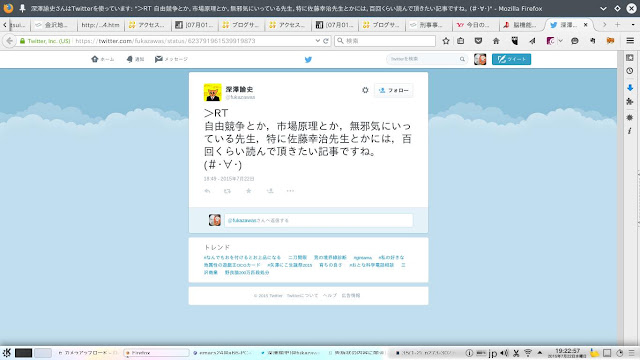Viewport: 640px width, 360px height.
Task: Expand hidden system tray icons arrow
Action: click(540, 353)
